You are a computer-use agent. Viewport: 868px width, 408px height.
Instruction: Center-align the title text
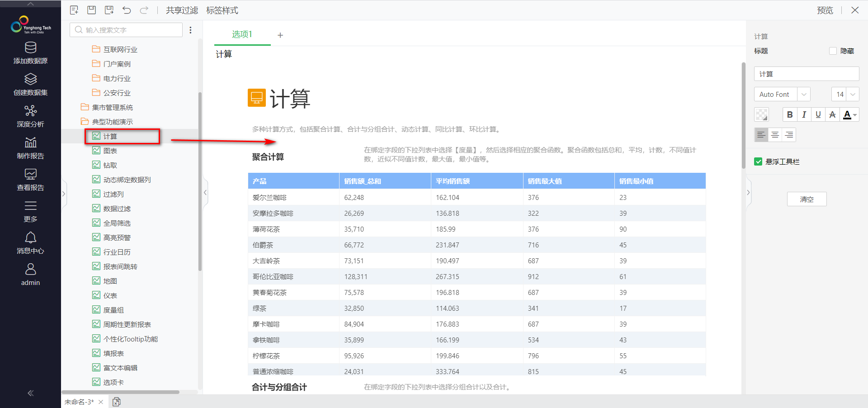click(775, 135)
